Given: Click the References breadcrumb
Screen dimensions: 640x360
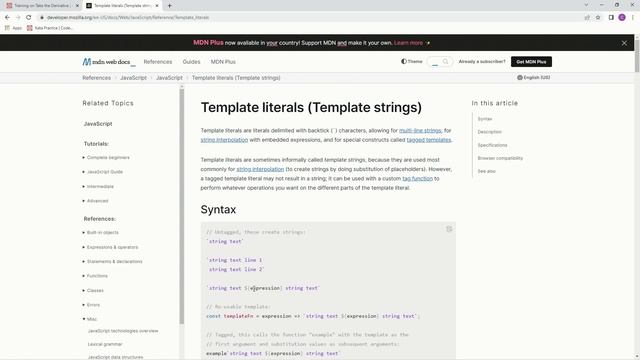Looking at the screenshot, I should (96, 78).
